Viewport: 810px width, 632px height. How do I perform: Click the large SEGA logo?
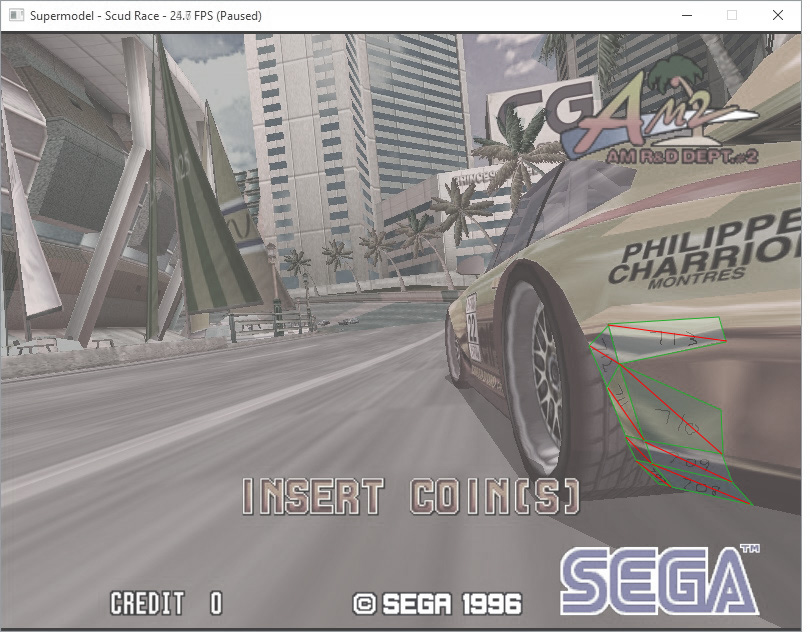pyautogui.click(x=661, y=579)
